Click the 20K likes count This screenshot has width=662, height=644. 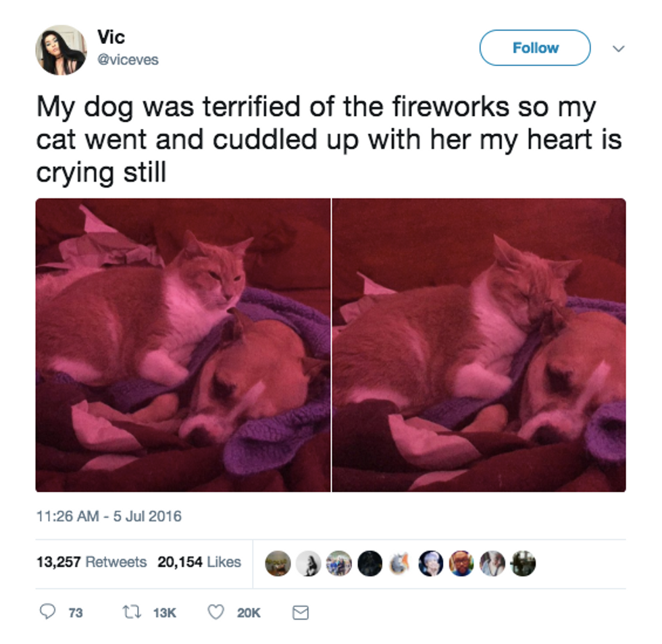(x=249, y=613)
